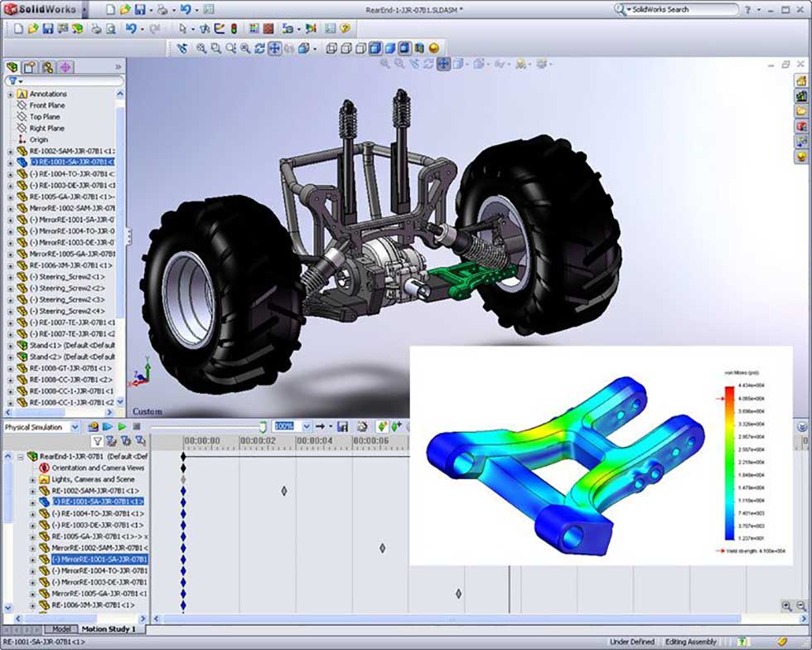This screenshot has height=650, width=812.
Task: Open the ConfigurationManager tab icon
Action: tap(48, 67)
